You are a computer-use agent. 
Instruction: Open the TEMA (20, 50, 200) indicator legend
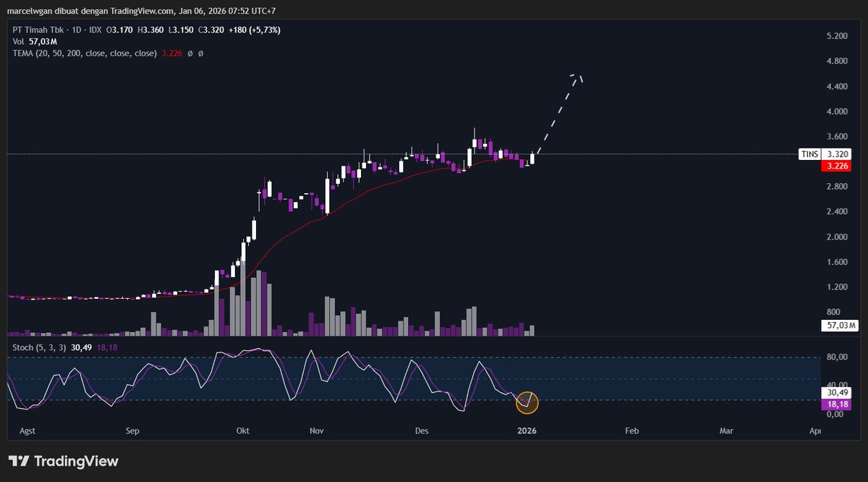point(85,54)
